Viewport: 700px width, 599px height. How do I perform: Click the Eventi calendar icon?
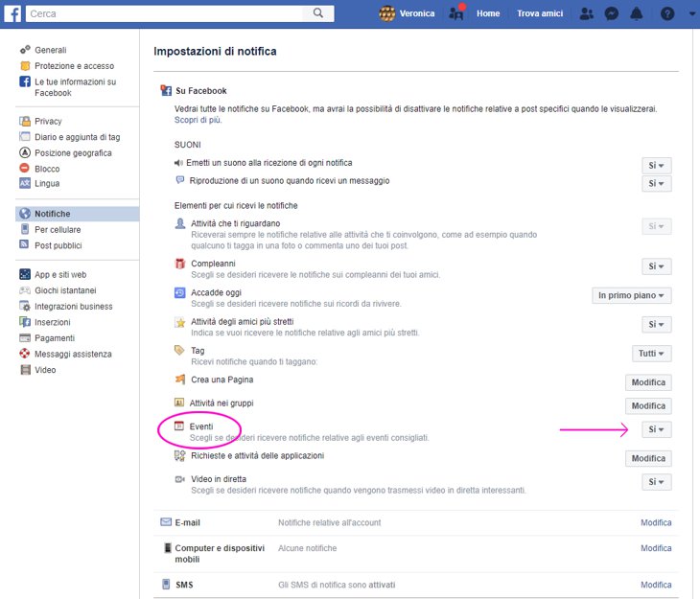(179, 426)
